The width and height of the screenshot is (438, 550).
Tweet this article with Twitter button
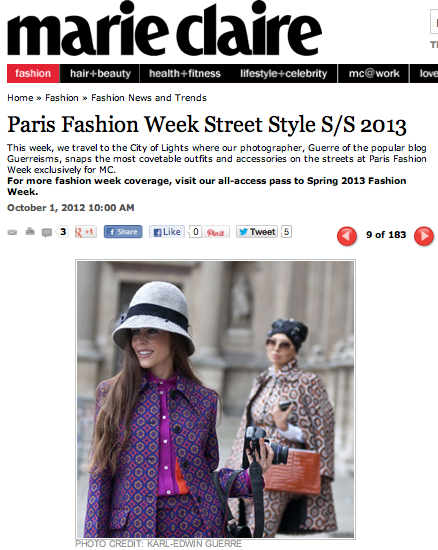[x=257, y=232]
